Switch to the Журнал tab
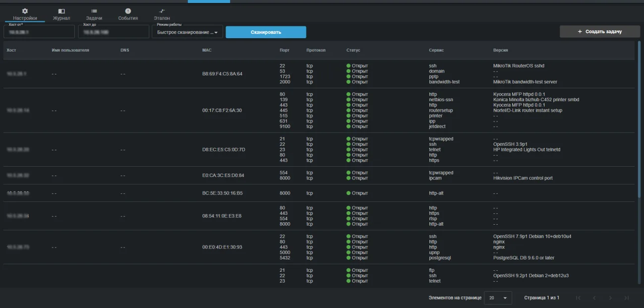This screenshot has height=308, width=644. [61, 14]
